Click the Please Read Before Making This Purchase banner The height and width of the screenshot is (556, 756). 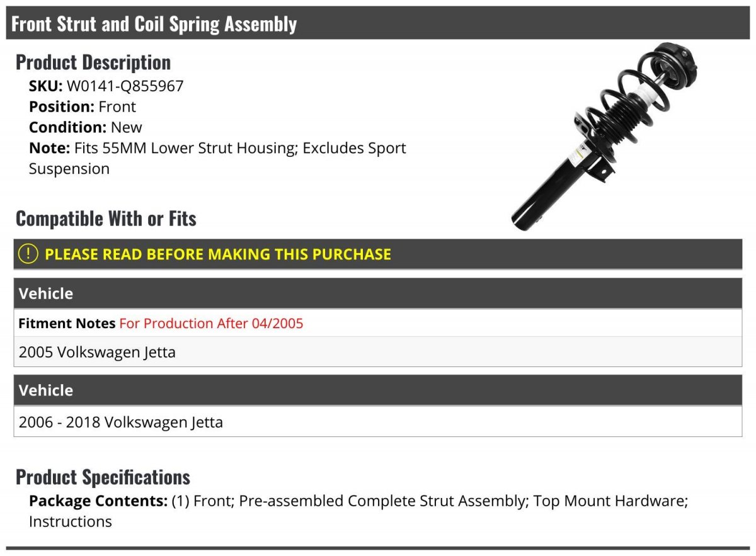click(378, 254)
